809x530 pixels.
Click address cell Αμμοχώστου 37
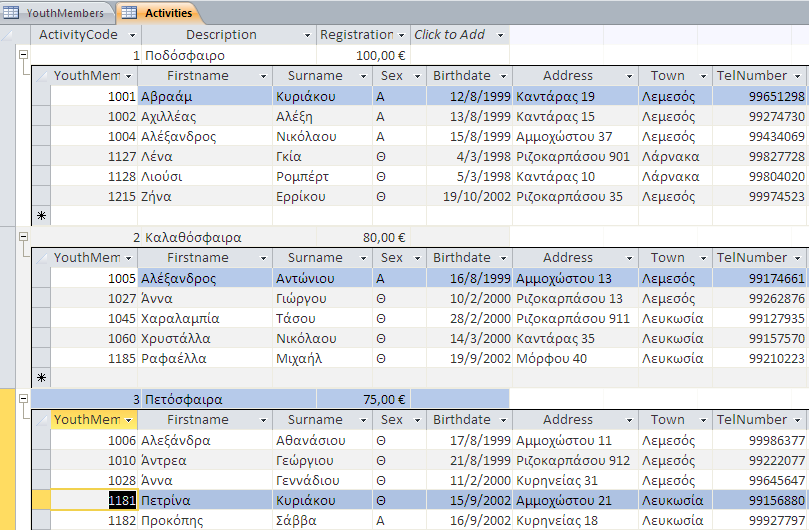click(575, 136)
